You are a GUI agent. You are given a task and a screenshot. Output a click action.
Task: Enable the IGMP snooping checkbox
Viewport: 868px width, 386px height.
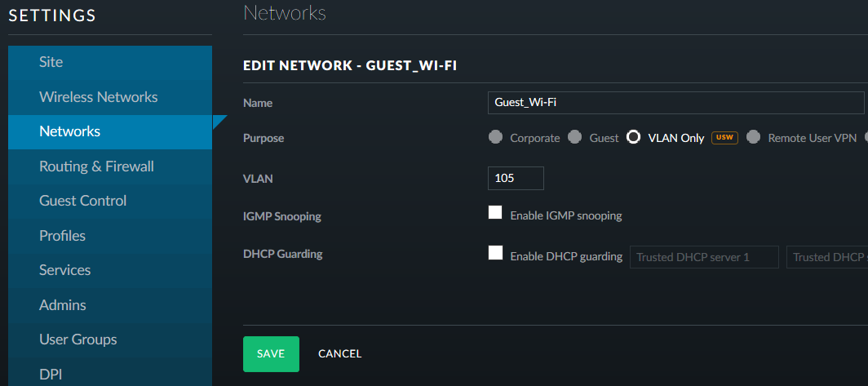[495, 213]
